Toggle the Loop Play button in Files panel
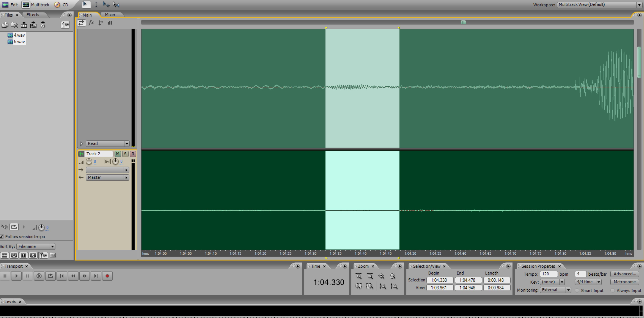Screen dimensions: 644x318 tap(14, 227)
